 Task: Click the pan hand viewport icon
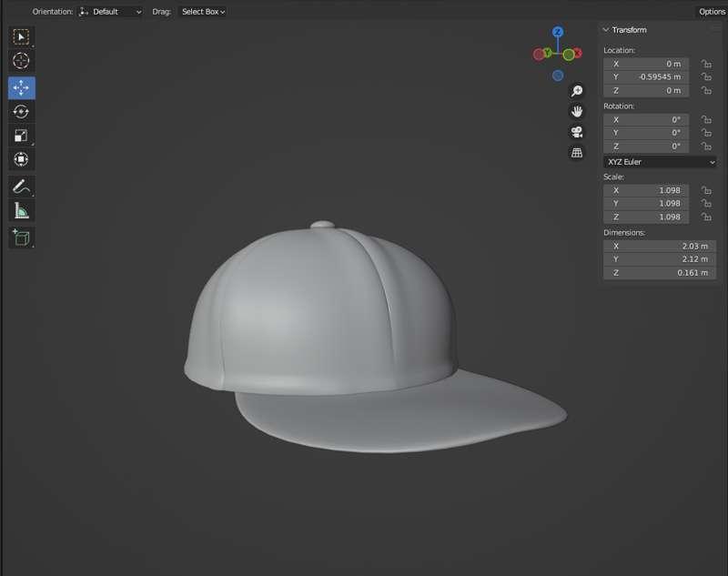click(577, 111)
